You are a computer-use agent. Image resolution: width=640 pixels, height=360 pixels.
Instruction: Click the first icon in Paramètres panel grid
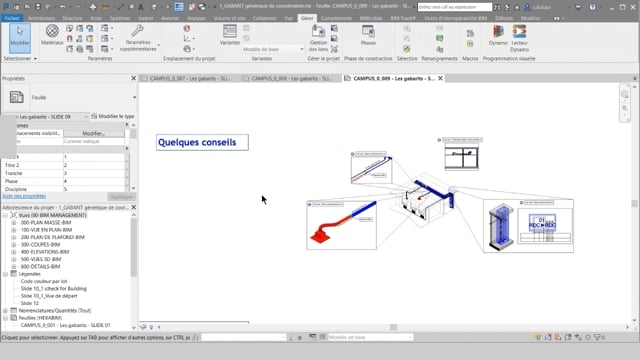coord(69,29)
